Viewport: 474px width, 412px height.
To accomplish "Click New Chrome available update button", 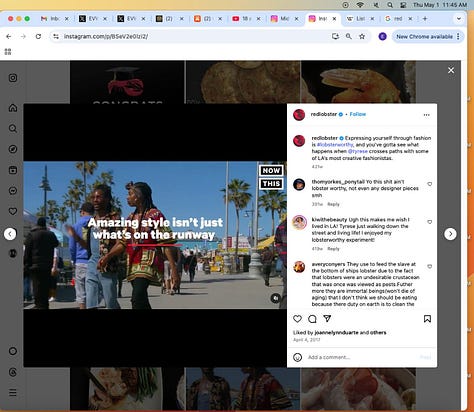I will point(428,36).
